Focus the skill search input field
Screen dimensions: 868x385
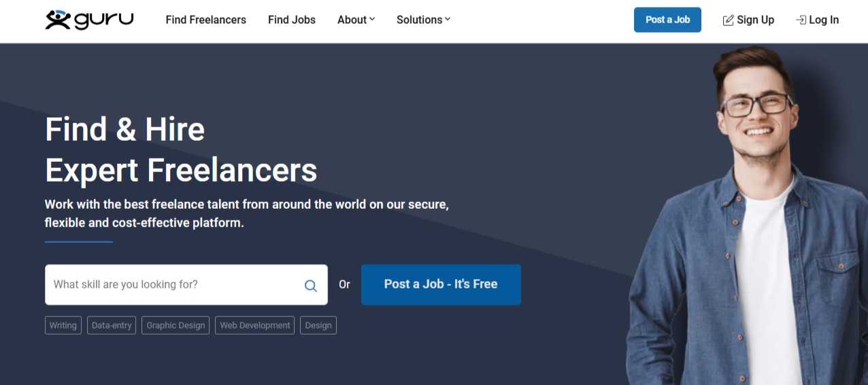pyautogui.click(x=186, y=284)
